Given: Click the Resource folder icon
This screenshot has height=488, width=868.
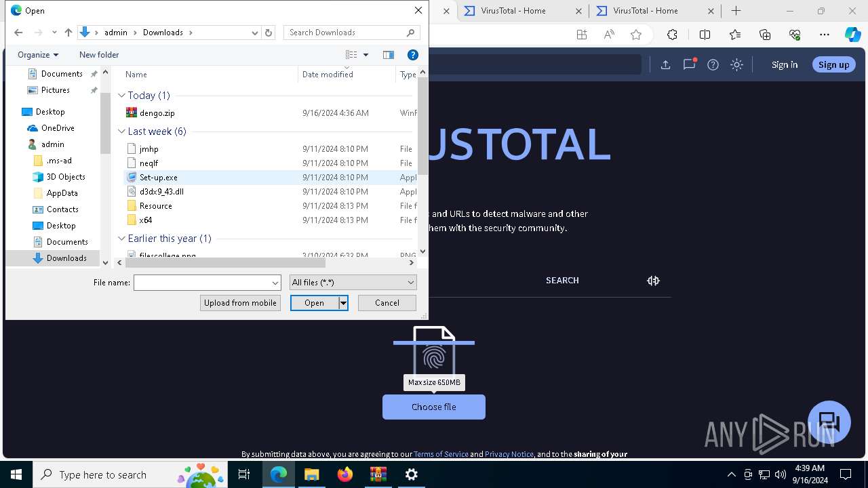Looking at the screenshot, I should tap(132, 206).
